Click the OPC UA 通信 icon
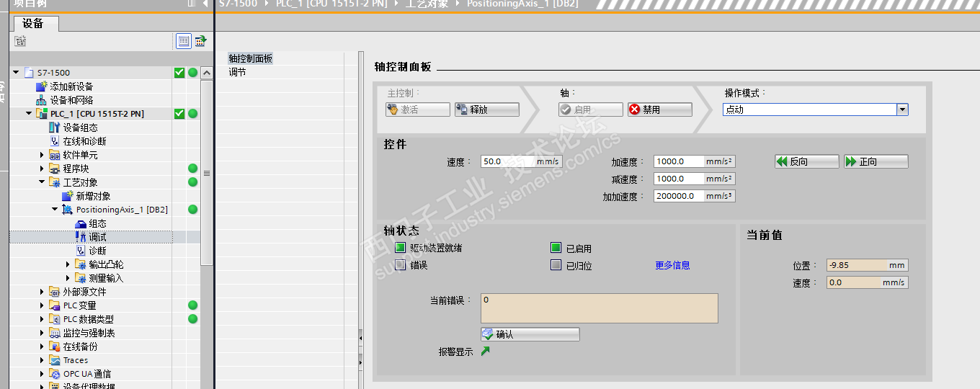 pyautogui.click(x=55, y=374)
